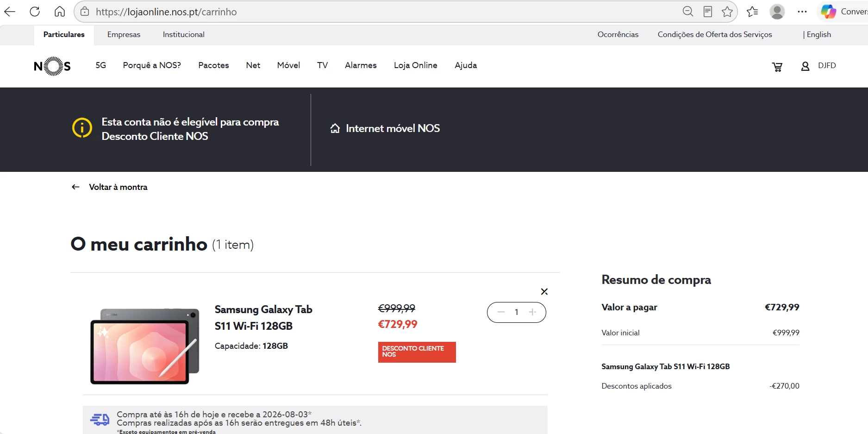Click the Descontos aplicados label

(637, 386)
